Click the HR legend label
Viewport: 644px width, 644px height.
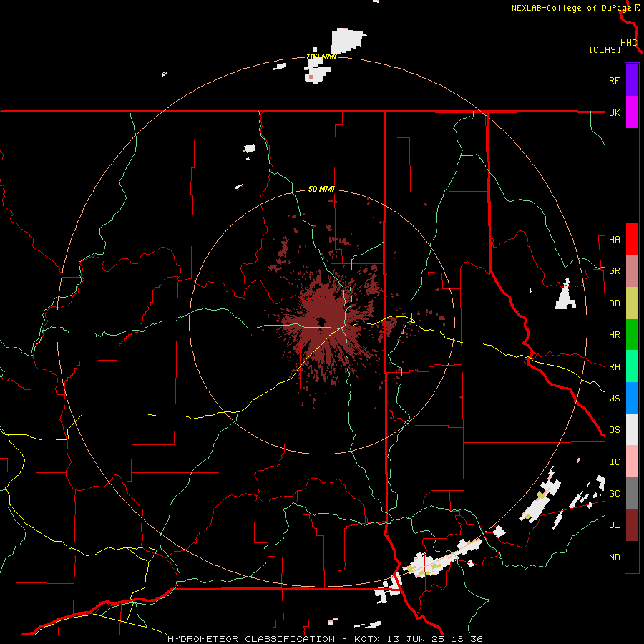coord(614,335)
